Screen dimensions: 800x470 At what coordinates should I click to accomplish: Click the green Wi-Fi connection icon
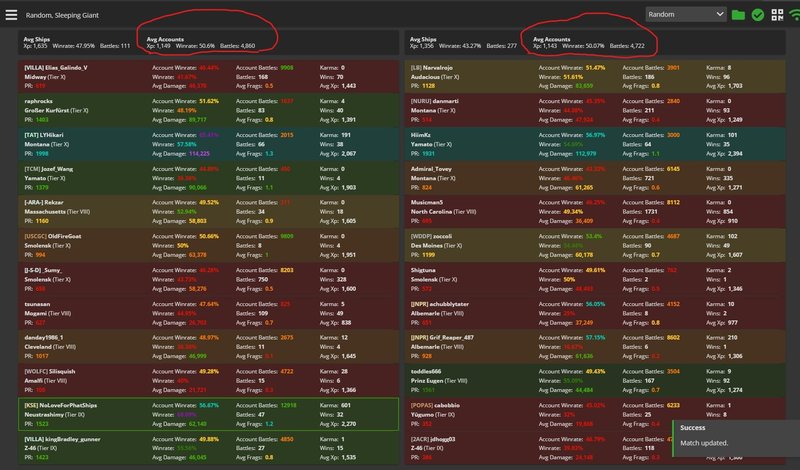[x=794, y=15]
